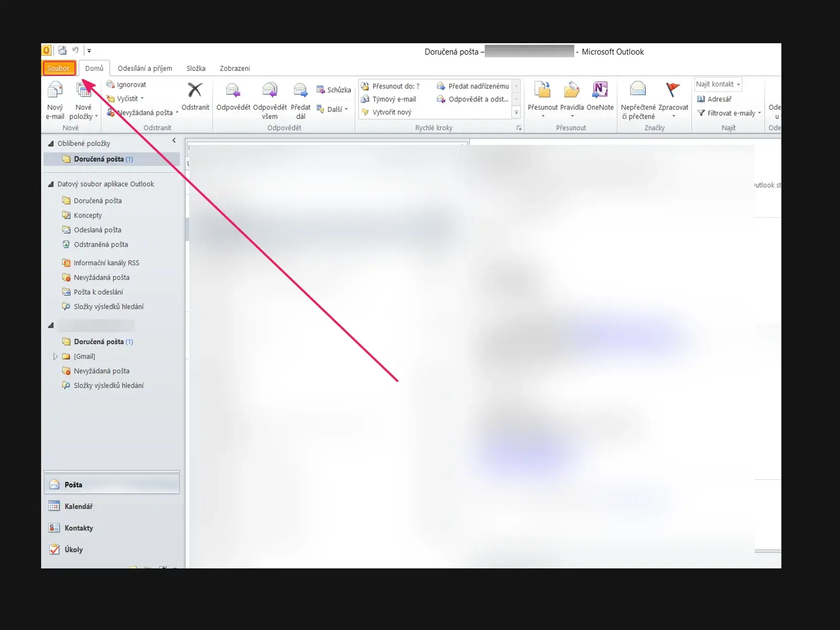
Task: Select the Odpovědět a odst... quick step
Action: [472, 99]
